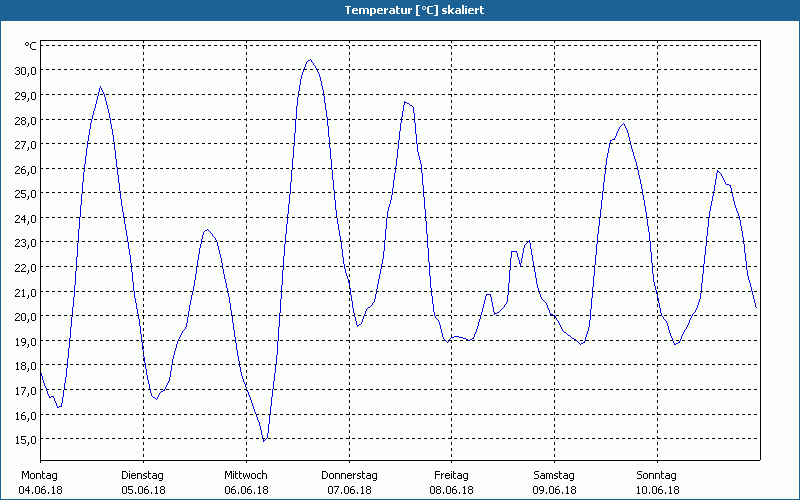
Task: Click the lowest curve point near 15 °C
Action: (x=264, y=440)
